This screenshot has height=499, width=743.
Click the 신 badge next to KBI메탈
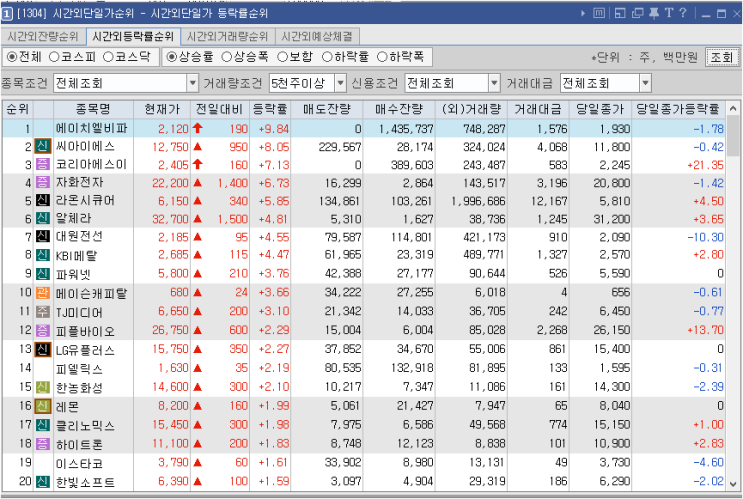coord(43,255)
